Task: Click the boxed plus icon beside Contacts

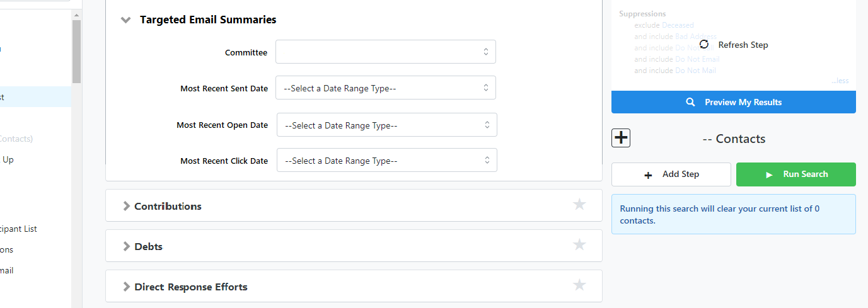Action: pyautogui.click(x=622, y=137)
